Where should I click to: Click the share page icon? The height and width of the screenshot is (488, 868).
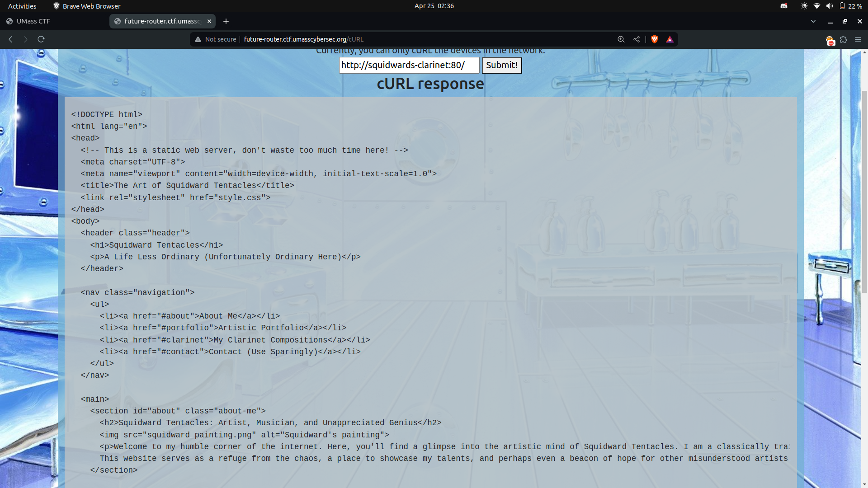pos(637,39)
